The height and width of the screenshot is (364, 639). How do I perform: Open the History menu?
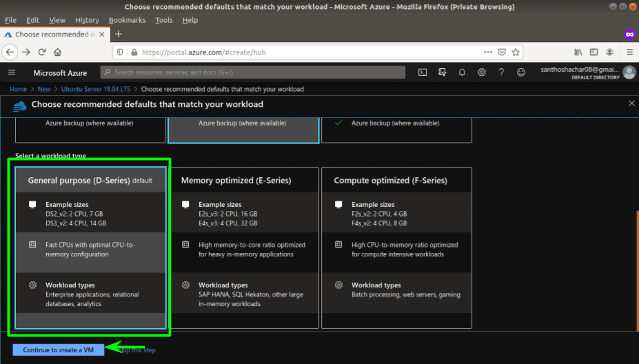[x=87, y=20]
